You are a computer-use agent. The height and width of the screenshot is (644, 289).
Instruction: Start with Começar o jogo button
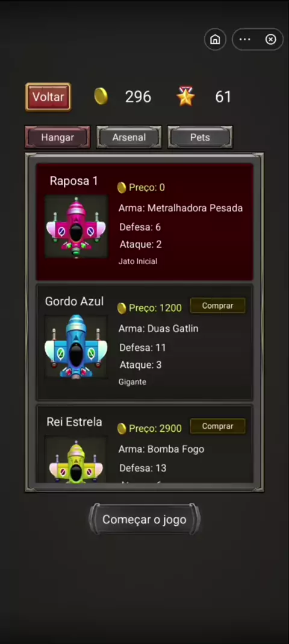[x=144, y=520]
